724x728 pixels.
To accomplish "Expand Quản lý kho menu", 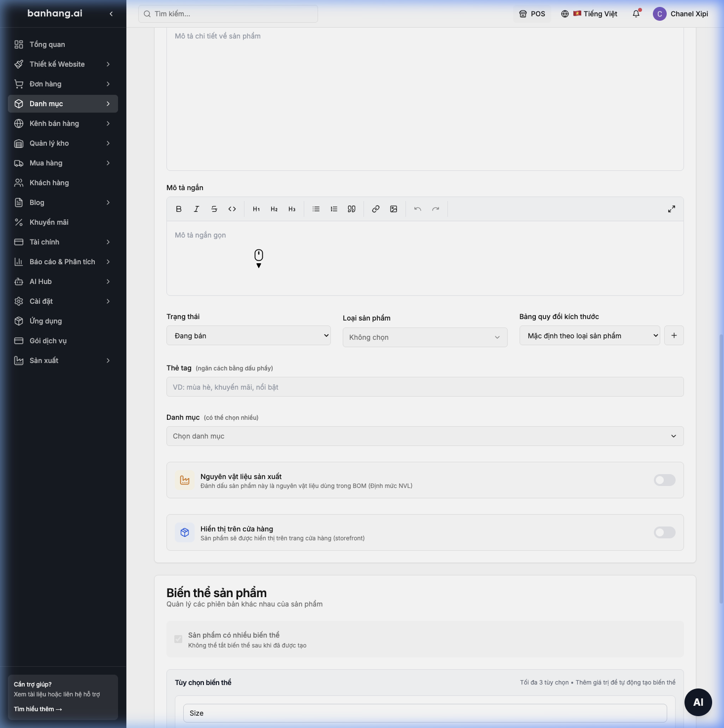I will pos(63,143).
